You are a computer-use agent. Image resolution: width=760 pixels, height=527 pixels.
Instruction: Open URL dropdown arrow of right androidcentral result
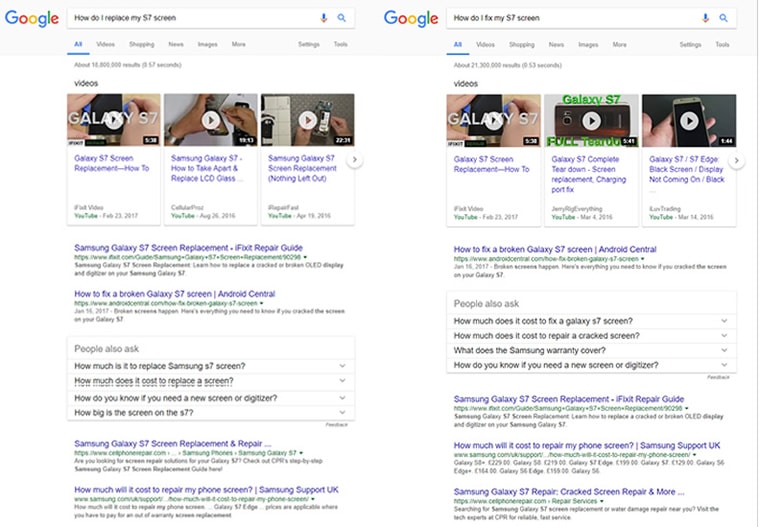click(643, 259)
